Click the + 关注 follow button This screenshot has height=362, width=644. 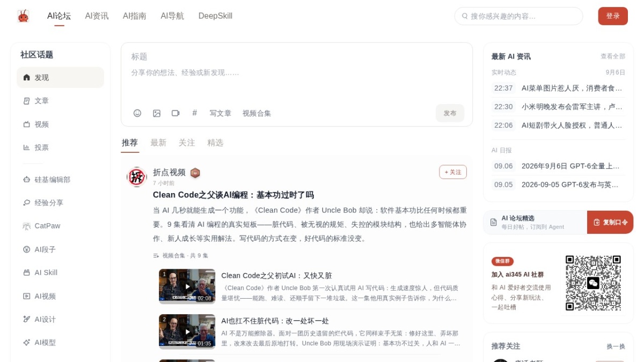point(453,172)
